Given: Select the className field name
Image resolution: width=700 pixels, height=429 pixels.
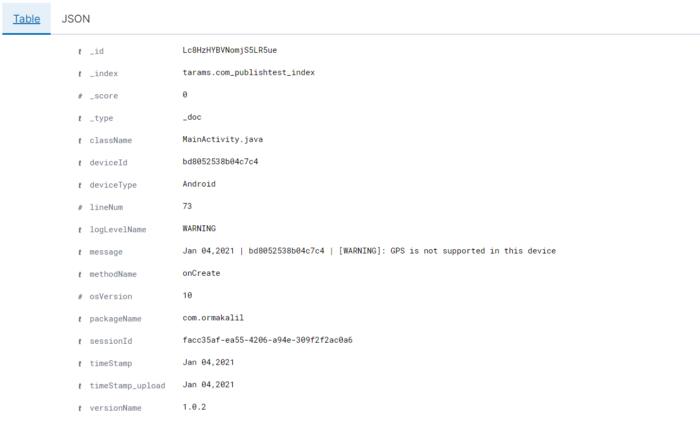Looking at the screenshot, I should click(x=111, y=141).
